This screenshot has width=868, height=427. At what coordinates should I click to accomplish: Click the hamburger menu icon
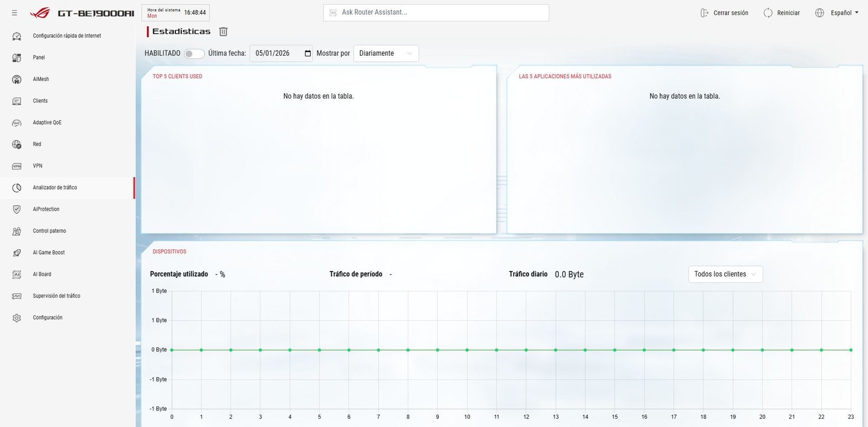[15, 13]
